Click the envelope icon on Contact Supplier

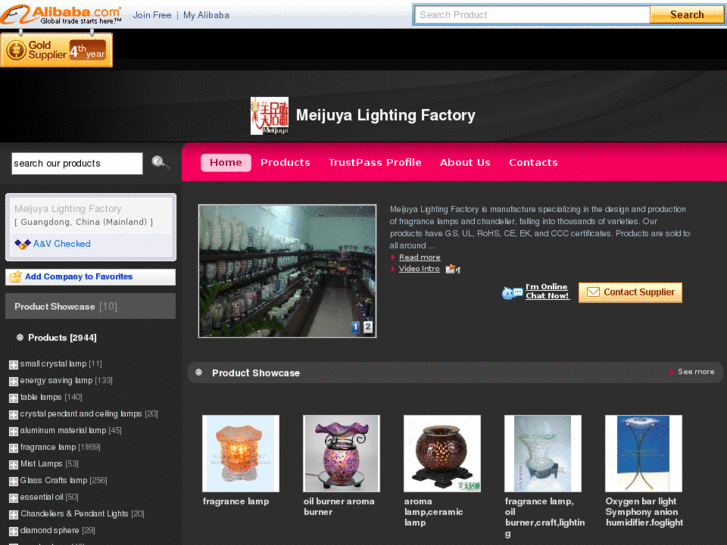click(x=593, y=292)
